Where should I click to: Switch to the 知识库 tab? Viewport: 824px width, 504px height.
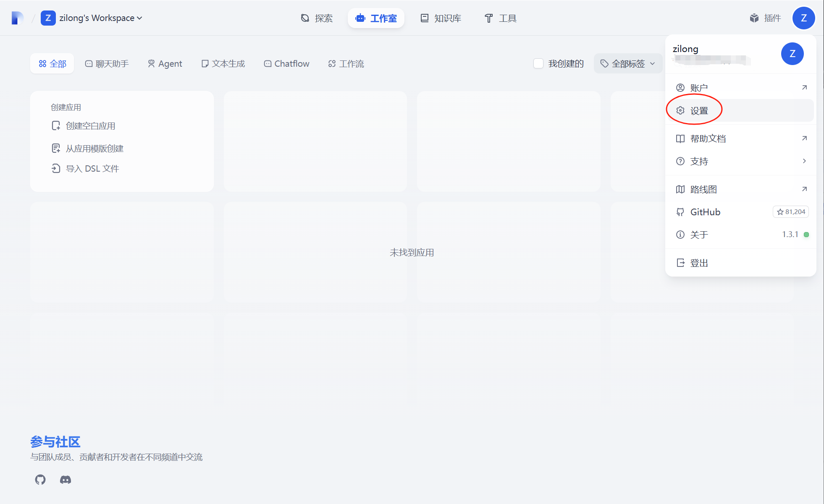tap(441, 18)
